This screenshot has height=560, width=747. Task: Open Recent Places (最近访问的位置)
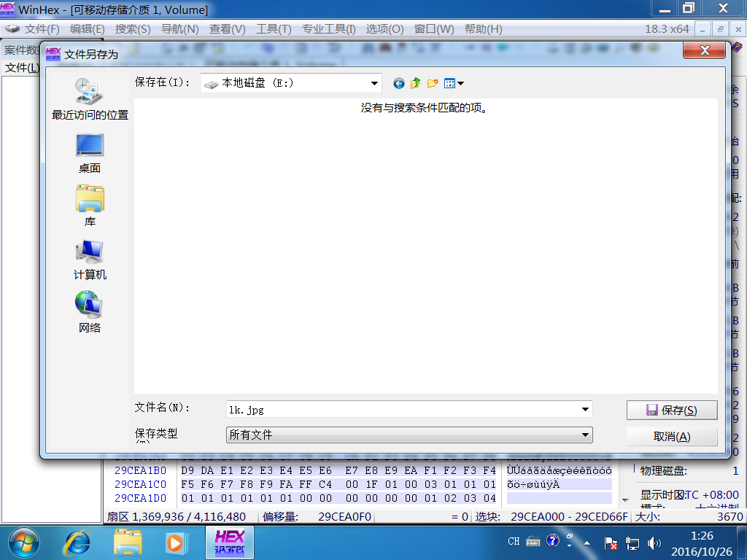[90, 99]
